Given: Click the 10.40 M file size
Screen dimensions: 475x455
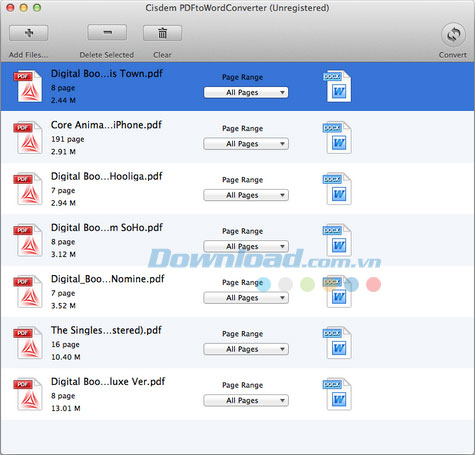Looking at the screenshot, I should coord(66,357).
